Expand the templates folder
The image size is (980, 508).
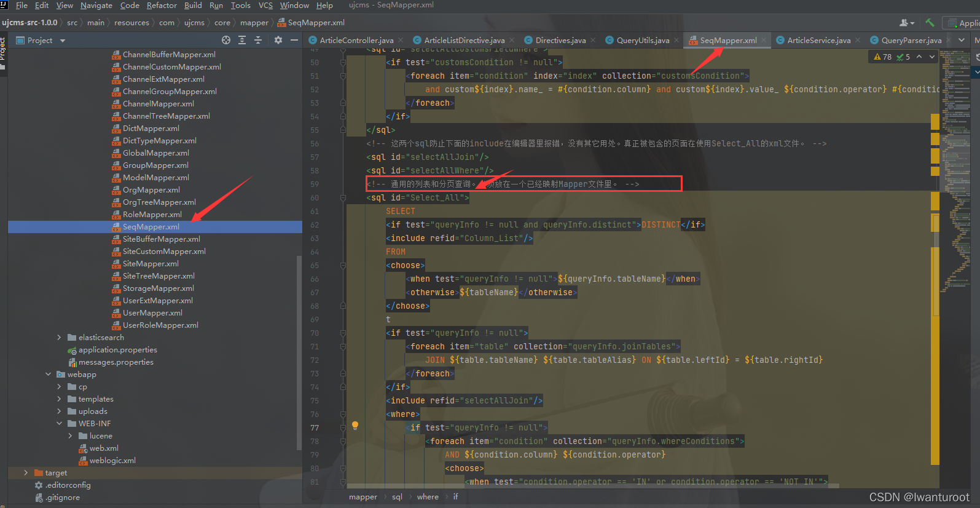[x=59, y=399]
